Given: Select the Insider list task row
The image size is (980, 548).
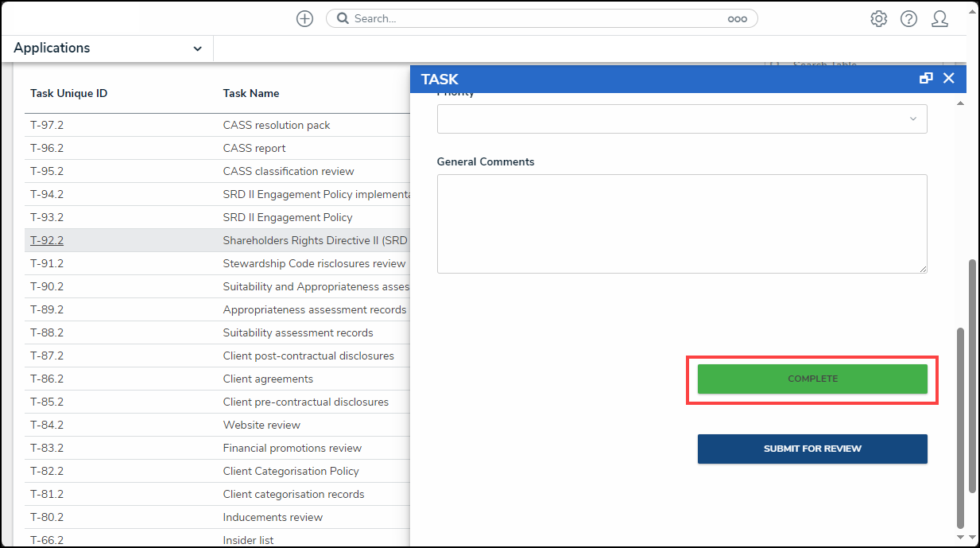Looking at the screenshot, I should 248,540.
